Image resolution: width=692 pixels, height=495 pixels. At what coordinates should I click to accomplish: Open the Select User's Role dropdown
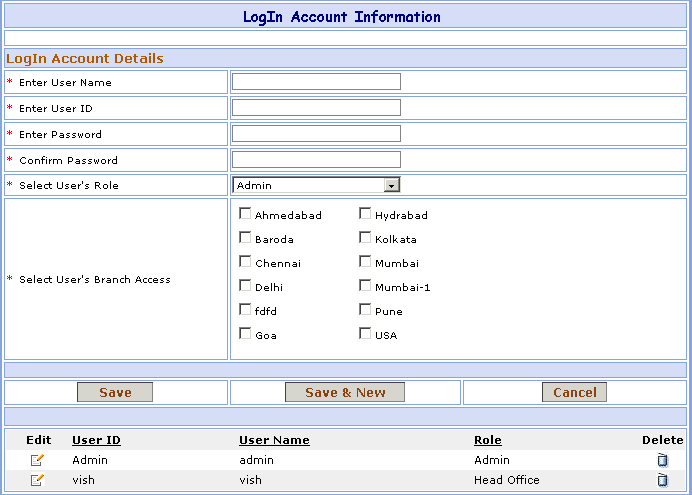(316, 185)
